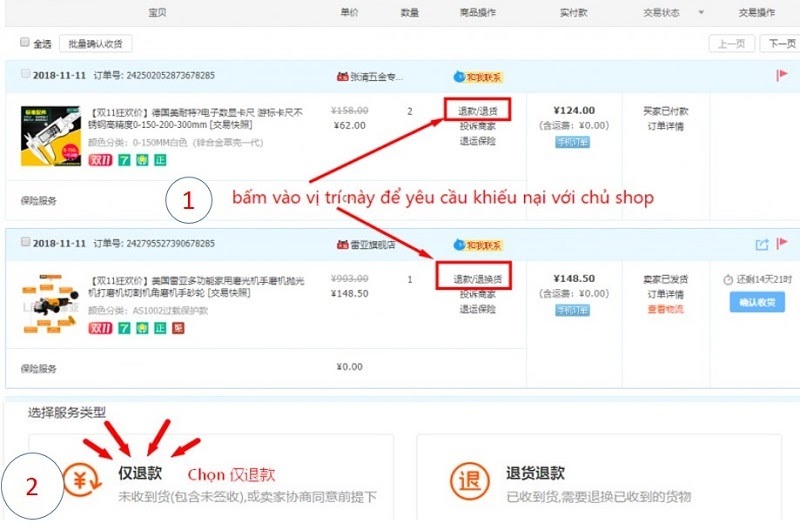Click the 批量确认收货 batch confirm button
The height and width of the screenshot is (529, 800).
(x=95, y=44)
